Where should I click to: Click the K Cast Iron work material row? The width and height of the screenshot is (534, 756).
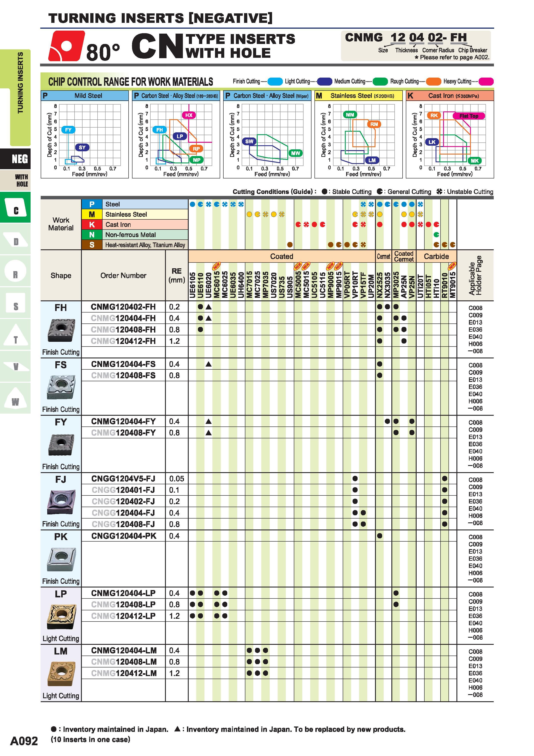(135, 225)
